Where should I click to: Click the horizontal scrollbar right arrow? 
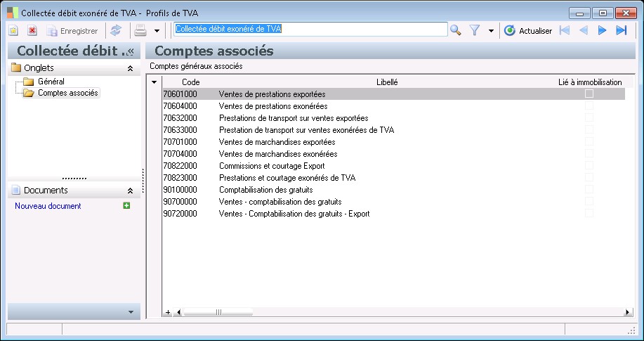pyautogui.click(x=627, y=313)
